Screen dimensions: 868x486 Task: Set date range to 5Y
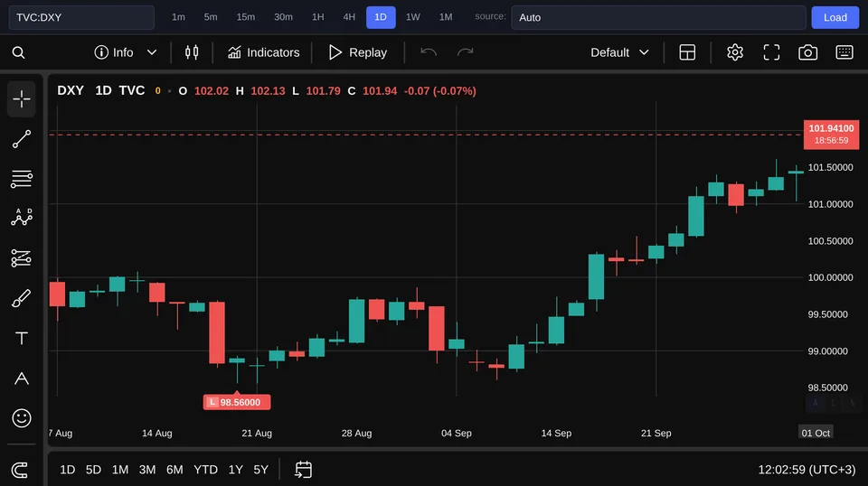click(260, 470)
